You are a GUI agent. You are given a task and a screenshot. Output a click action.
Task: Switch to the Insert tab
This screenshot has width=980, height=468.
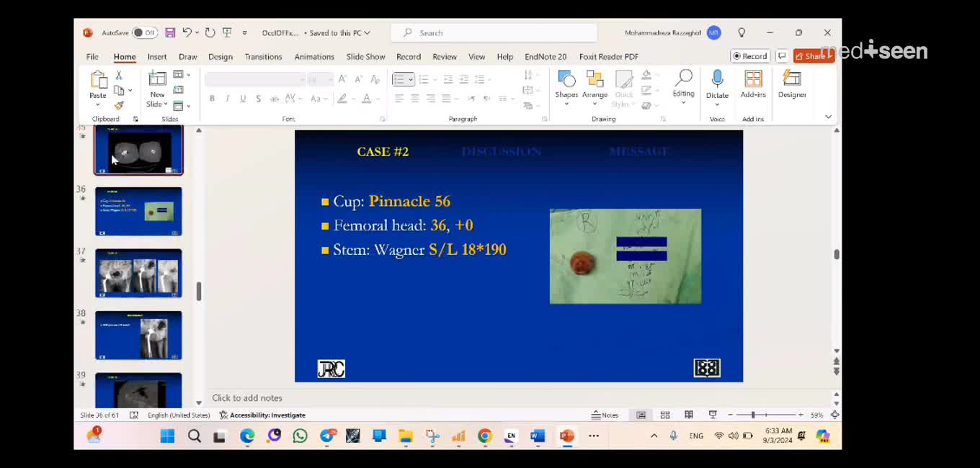[157, 56]
